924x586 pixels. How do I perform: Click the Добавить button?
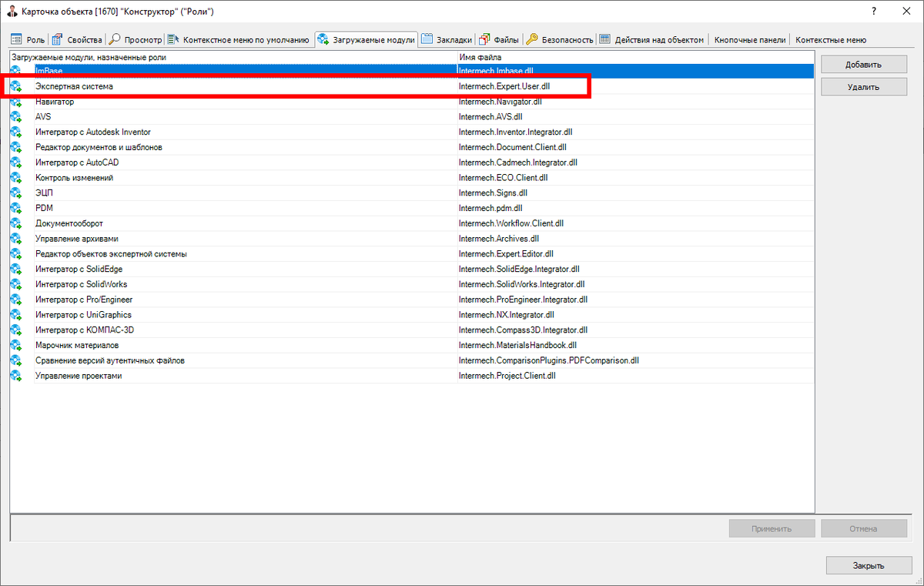[863, 65]
